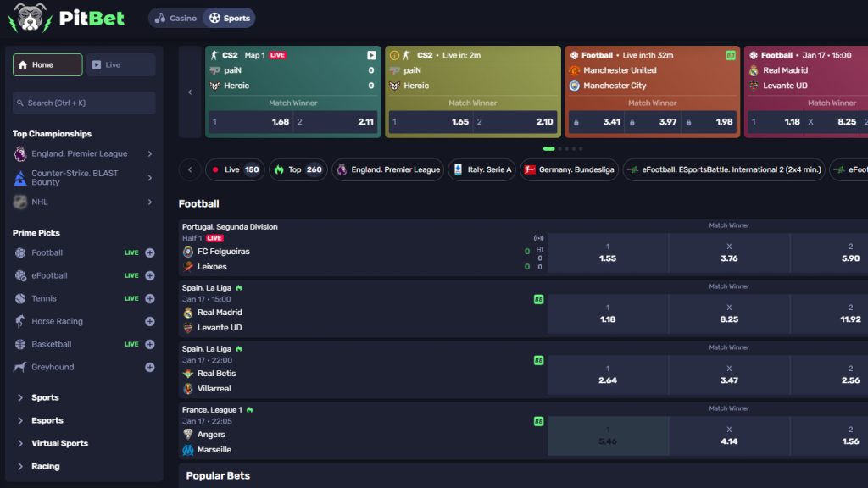
Task: Click bet builder icon on Manchester United card
Action: pyautogui.click(x=731, y=55)
